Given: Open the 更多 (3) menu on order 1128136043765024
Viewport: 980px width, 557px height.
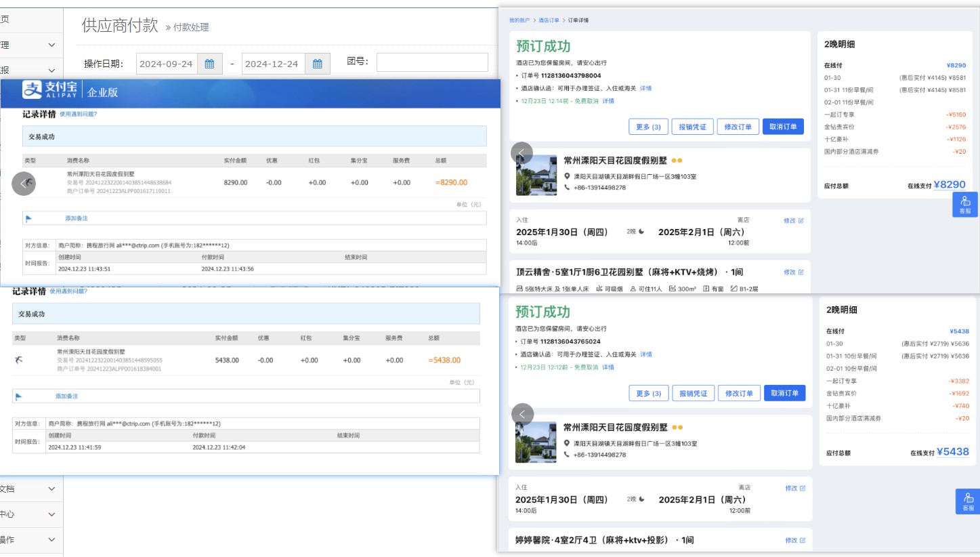Looking at the screenshot, I should pyautogui.click(x=648, y=393).
